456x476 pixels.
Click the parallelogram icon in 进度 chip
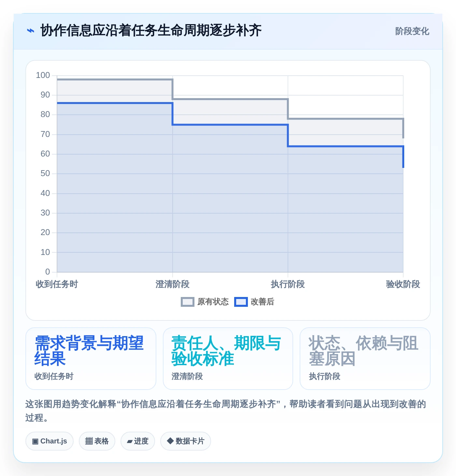pos(130,441)
